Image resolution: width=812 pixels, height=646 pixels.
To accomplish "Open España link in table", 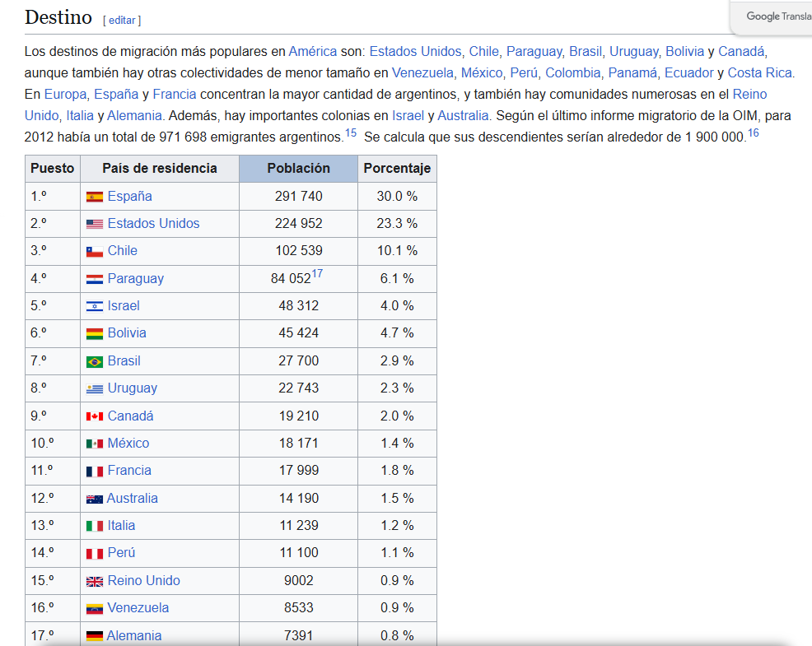I will click(x=129, y=196).
